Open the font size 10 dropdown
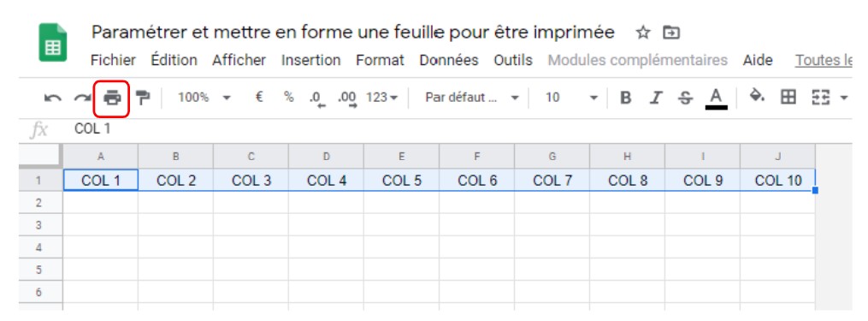The width and height of the screenshot is (868, 321). pos(571,98)
